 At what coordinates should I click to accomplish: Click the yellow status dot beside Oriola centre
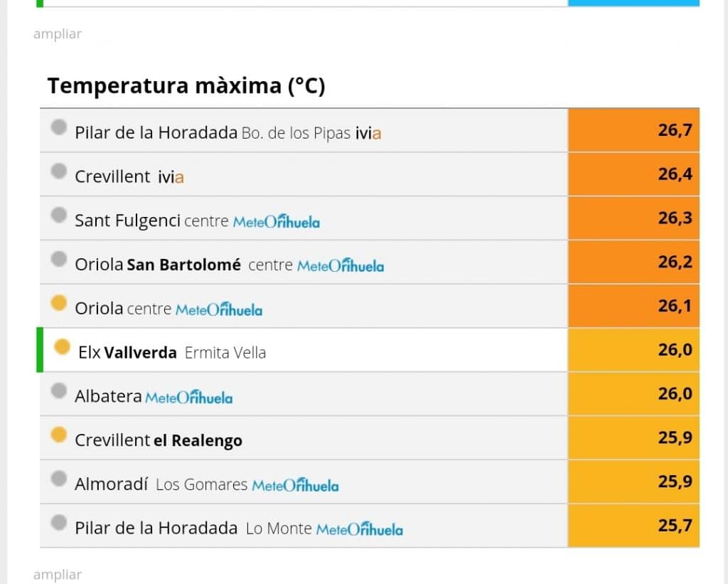tap(59, 303)
